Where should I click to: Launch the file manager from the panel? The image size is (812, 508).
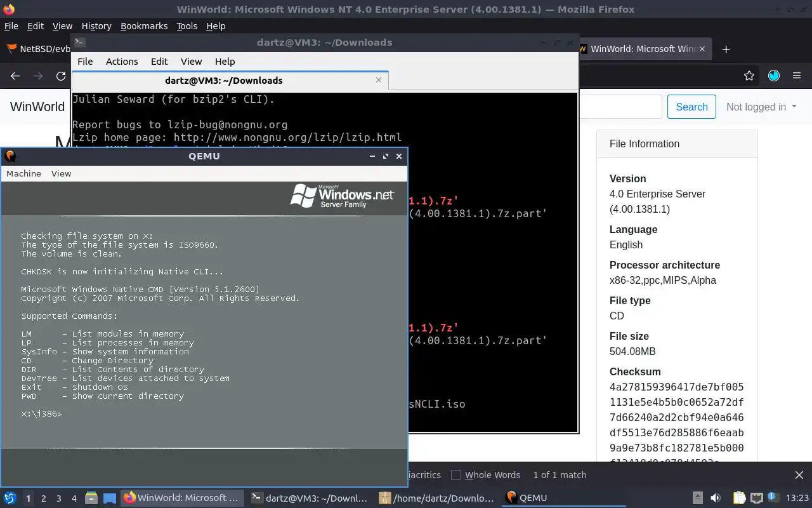click(x=91, y=498)
